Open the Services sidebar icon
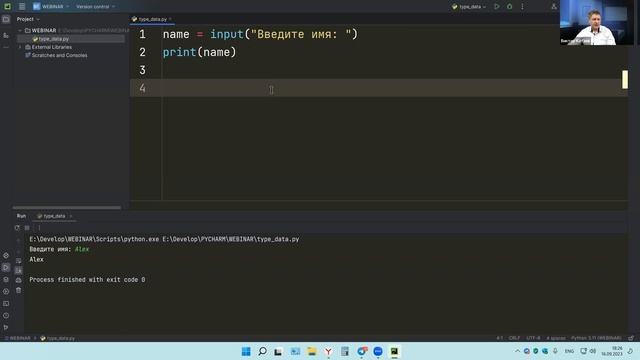The image size is (640, 360). click(6, 291)
